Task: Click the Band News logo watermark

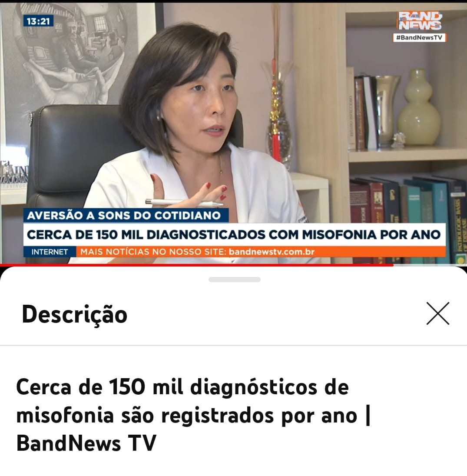Action: (x=420, y=20)
